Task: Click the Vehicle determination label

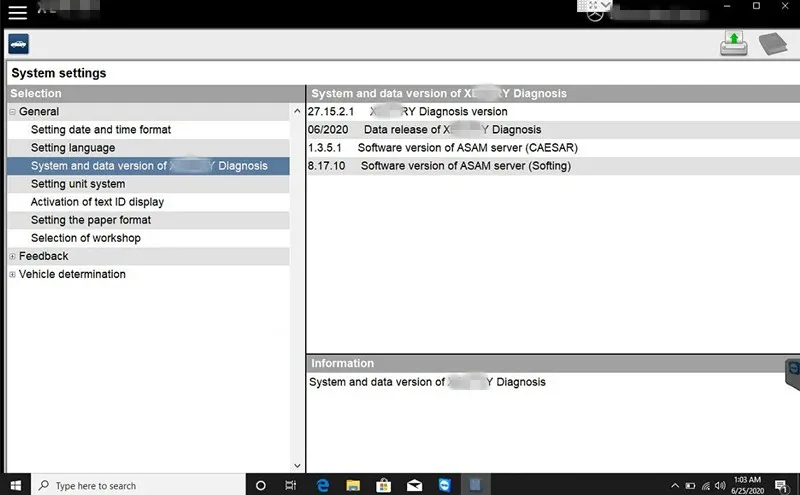Action: click(x=72, y=275)
